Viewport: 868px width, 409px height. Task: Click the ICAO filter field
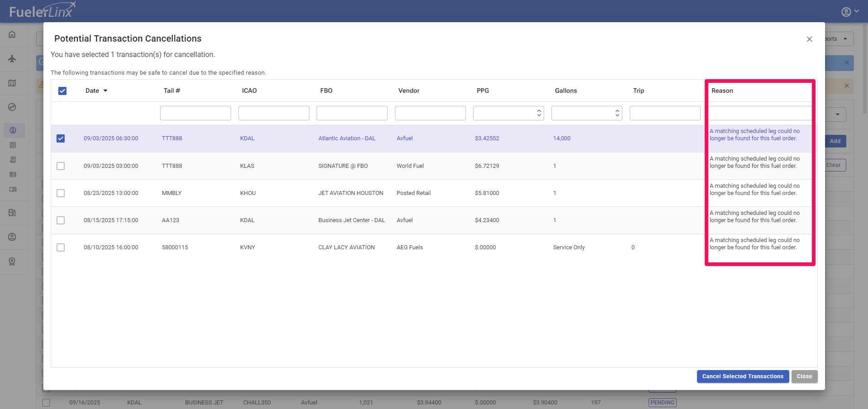(x=274, y=113)
